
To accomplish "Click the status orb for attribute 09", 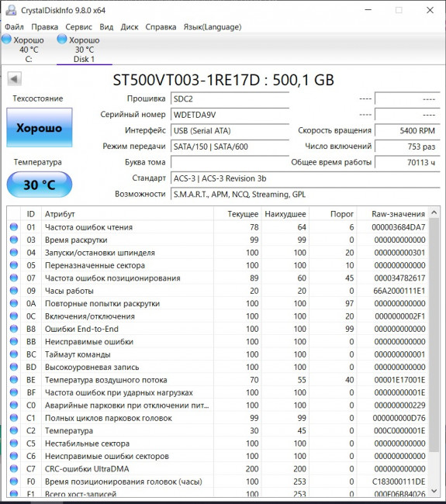I will (14, 291).
